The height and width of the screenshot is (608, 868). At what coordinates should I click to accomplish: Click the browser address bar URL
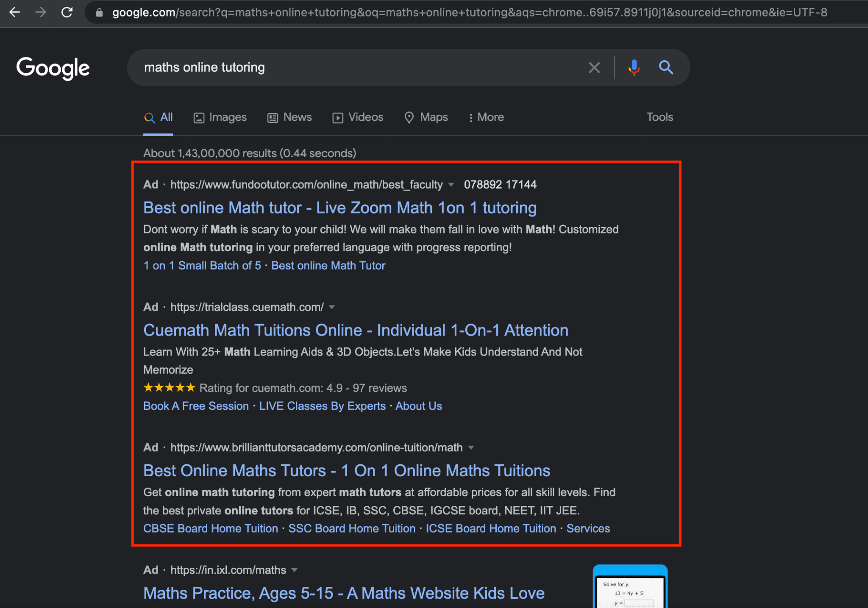(x=470, y=13)
